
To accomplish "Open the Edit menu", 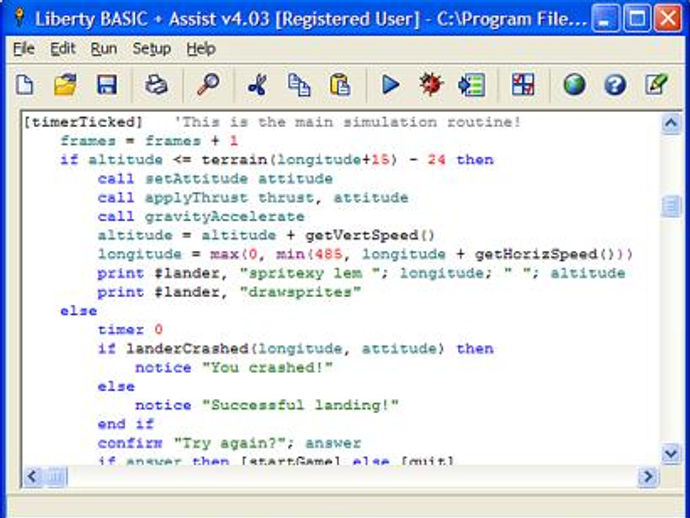I will click(62, 48).
